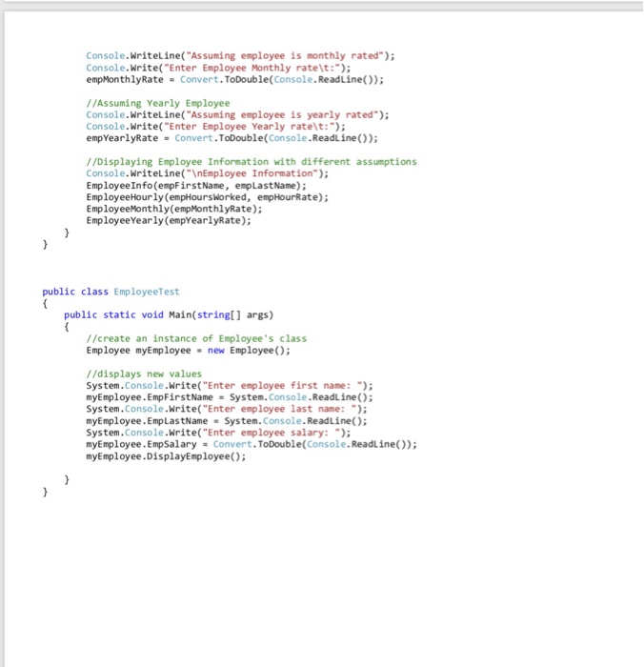Click the myEmployee.DisplayEmployee() call

click(166, 456)
